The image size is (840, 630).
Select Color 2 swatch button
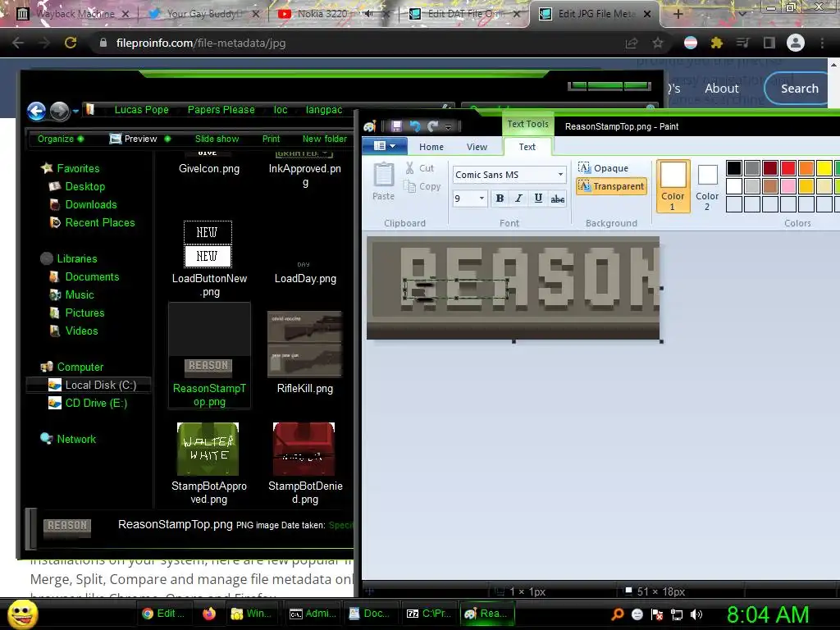click(707, 185)
